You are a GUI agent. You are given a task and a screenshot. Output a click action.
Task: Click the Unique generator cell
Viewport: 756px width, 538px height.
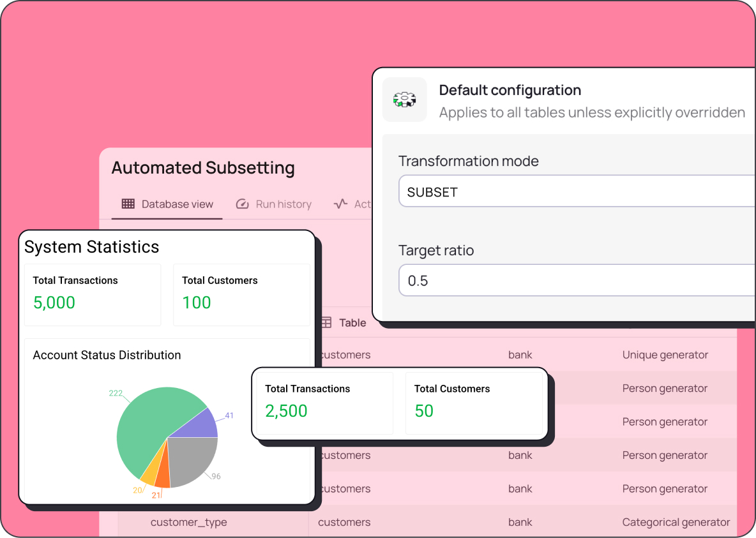point(665,355)
